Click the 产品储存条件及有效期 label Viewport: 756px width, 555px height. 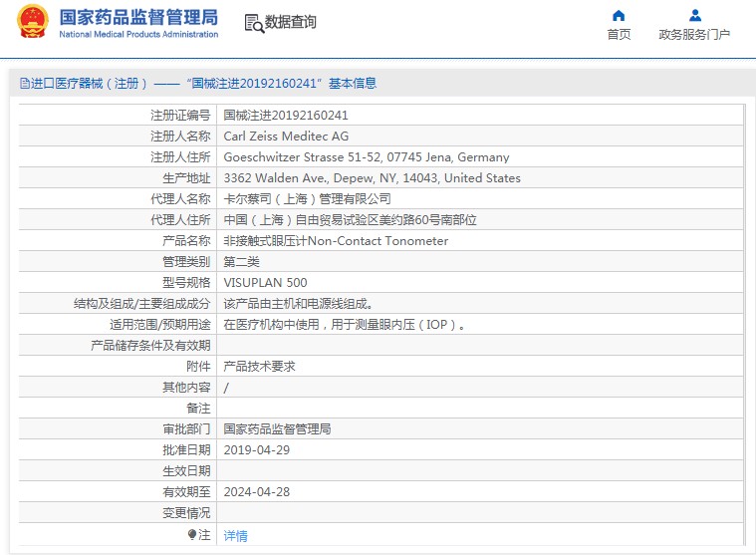(x=150, y=346)
